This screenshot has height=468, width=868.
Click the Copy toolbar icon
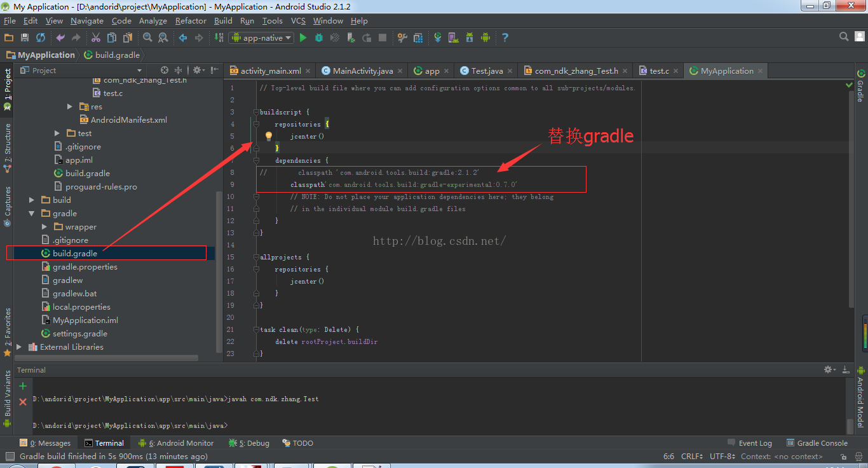(112, 38)
